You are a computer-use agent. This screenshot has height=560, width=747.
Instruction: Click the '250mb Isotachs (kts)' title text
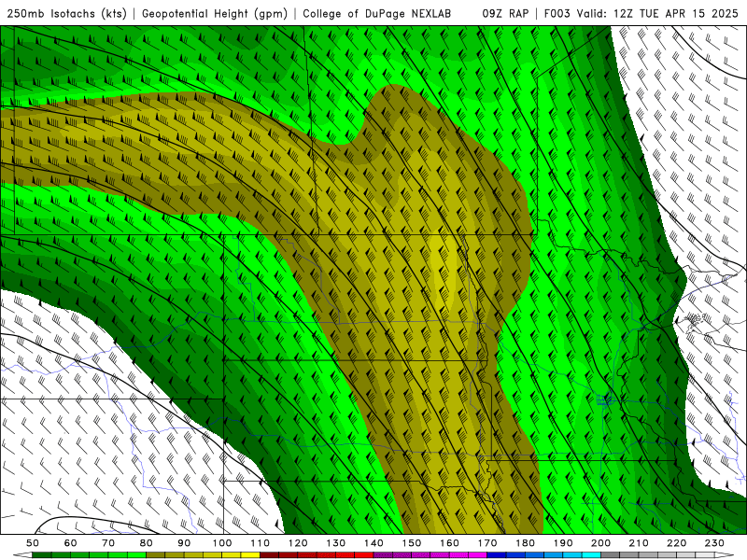67,13
